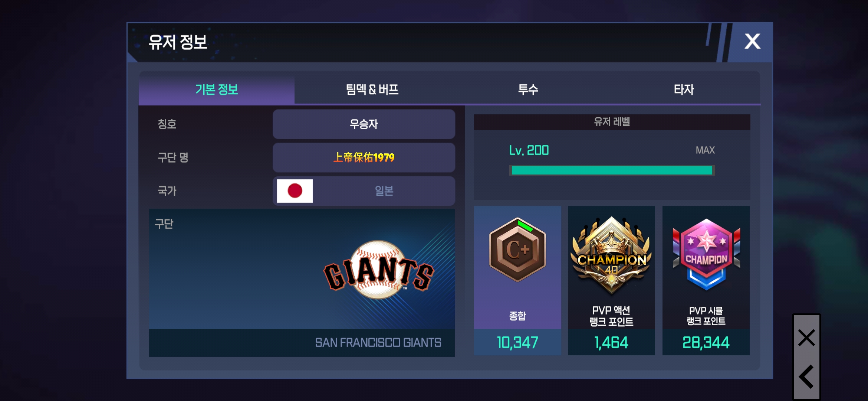Image resolution: width=868 pixels, height=401 pixels.
Task: Click the 28,344 PVP simulation points
Action: [x=706, y=342]
